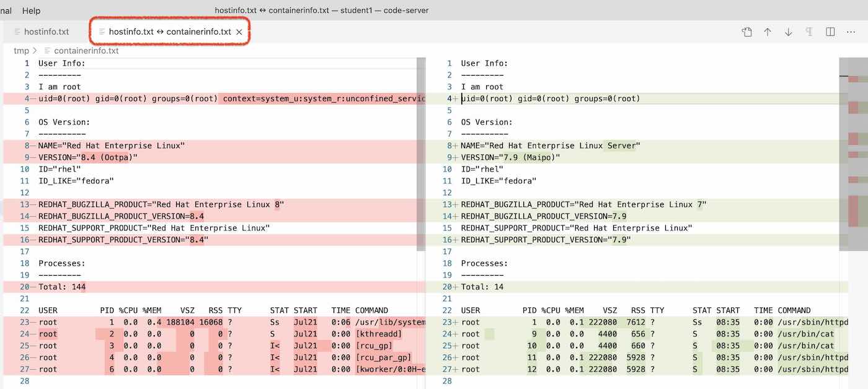
Task: Click the file icon in hostinfo.txt tab
Action: tap(17, 32)
